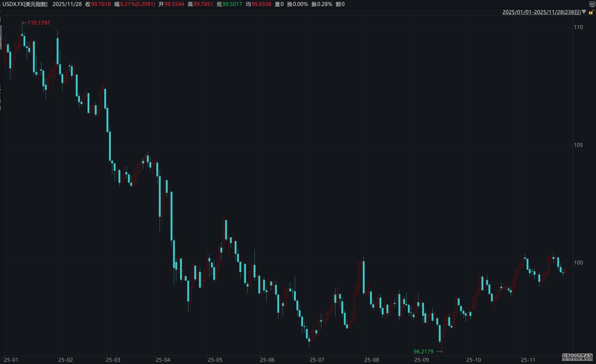Click the WP monitor icon at top right
Viewport: 596px width, 364px height.
(x=592, y=4)
